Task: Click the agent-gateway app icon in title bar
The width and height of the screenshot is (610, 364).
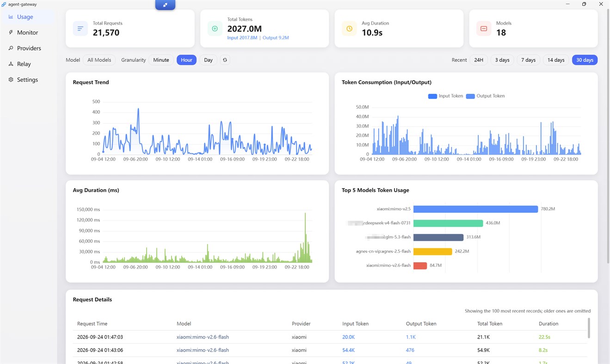Action: point(4,4)
